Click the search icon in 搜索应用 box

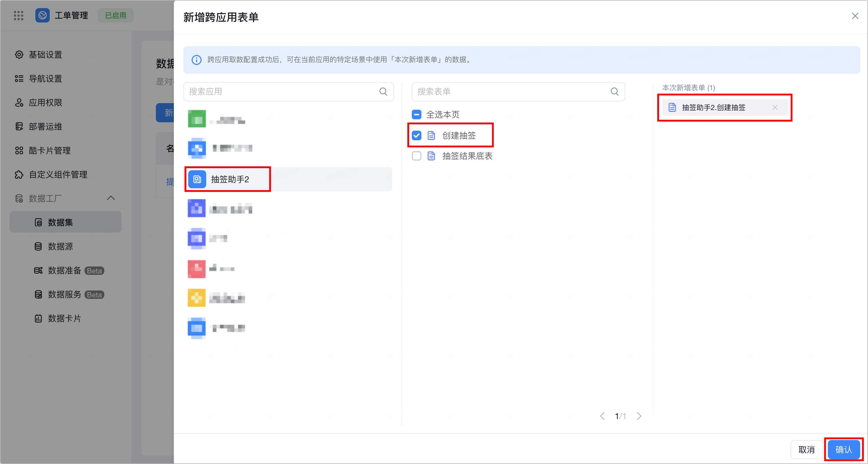click(x=383, y=92)
